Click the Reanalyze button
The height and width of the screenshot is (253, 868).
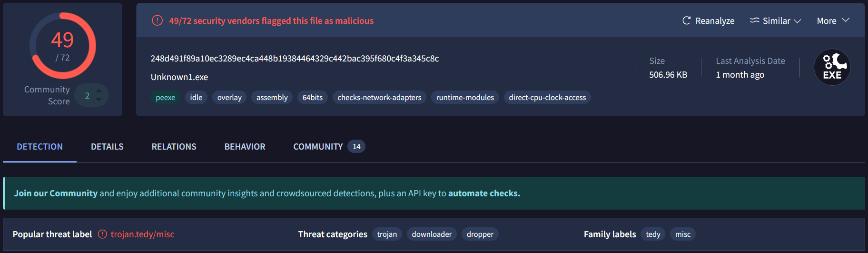(x=708, y=20)
